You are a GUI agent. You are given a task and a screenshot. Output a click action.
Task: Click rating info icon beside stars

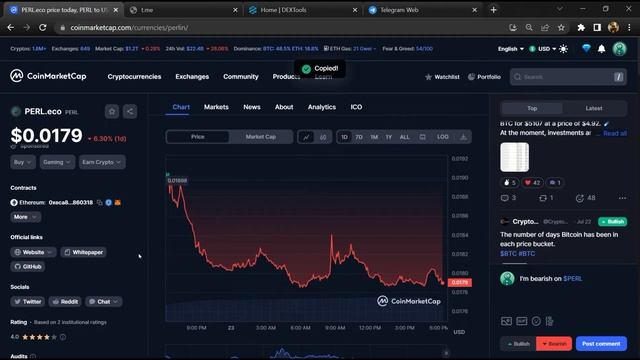[63, 337]
